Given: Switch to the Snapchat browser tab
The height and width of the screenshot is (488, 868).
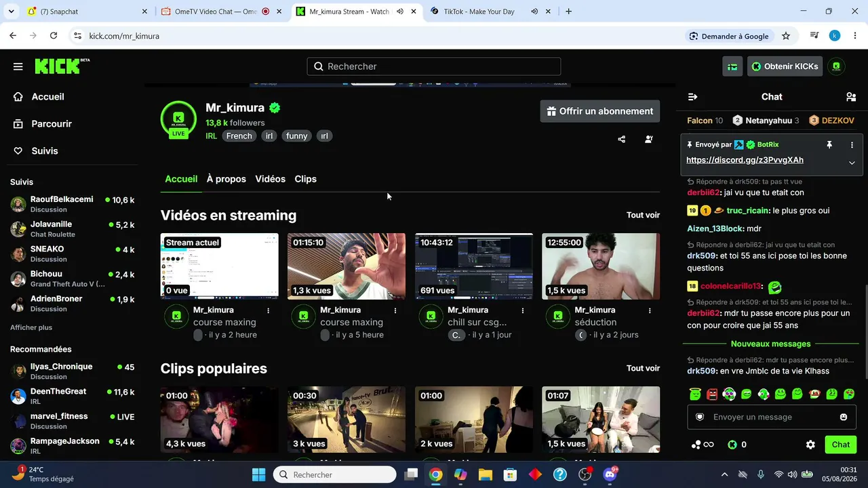Looking at the screenshot, I should tap(87, 12).
